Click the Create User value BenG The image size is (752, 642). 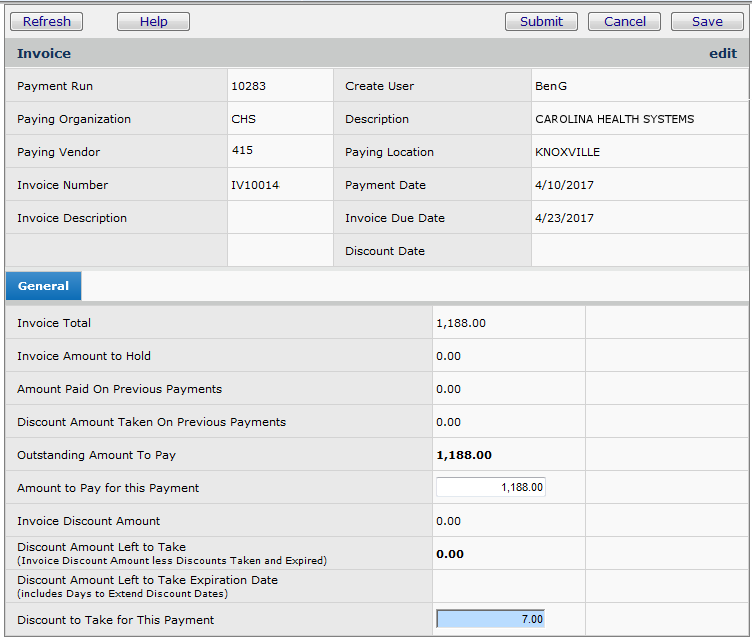(551, 87)
